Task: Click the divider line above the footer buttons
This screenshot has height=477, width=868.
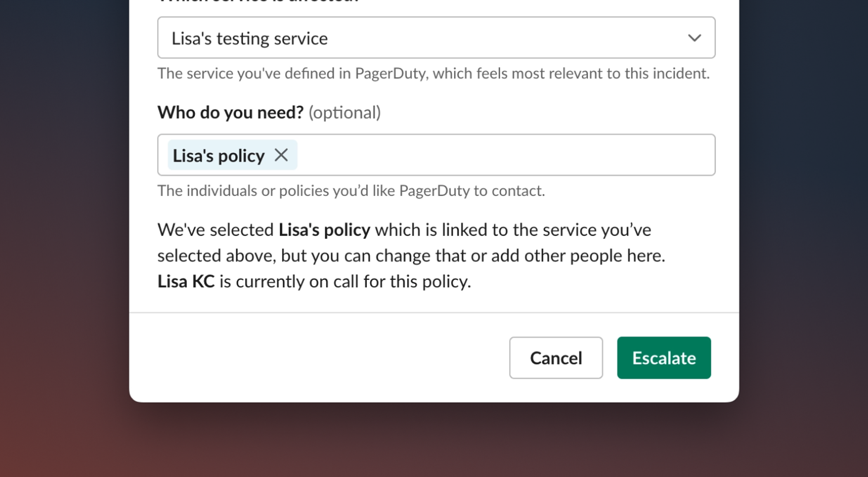Action: (434, 313)
